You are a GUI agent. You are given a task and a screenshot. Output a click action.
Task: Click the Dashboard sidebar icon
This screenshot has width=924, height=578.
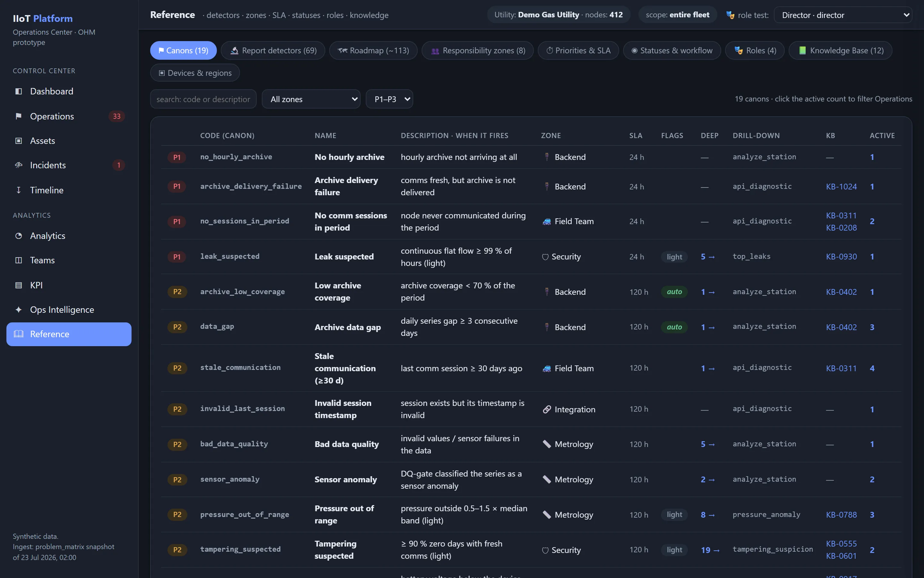(18, 92)
